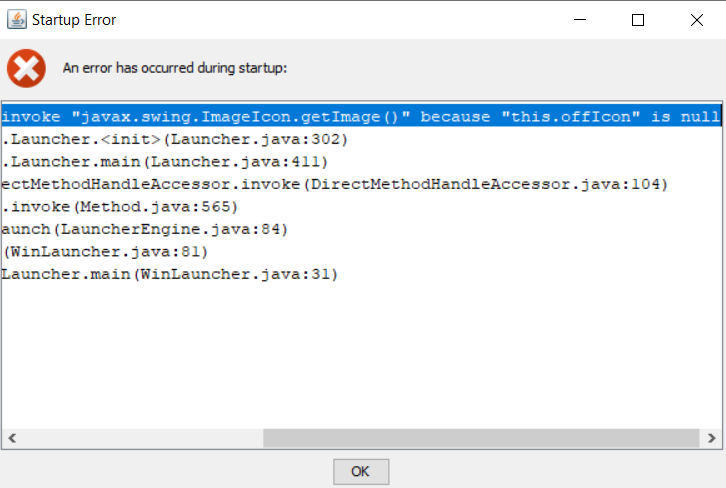Click the "An error has occurred during startup" text

[175, 68]
